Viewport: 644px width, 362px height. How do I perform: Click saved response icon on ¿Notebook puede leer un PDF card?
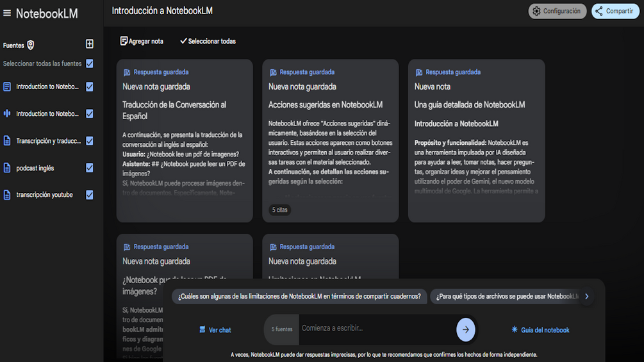pos(127,247)
